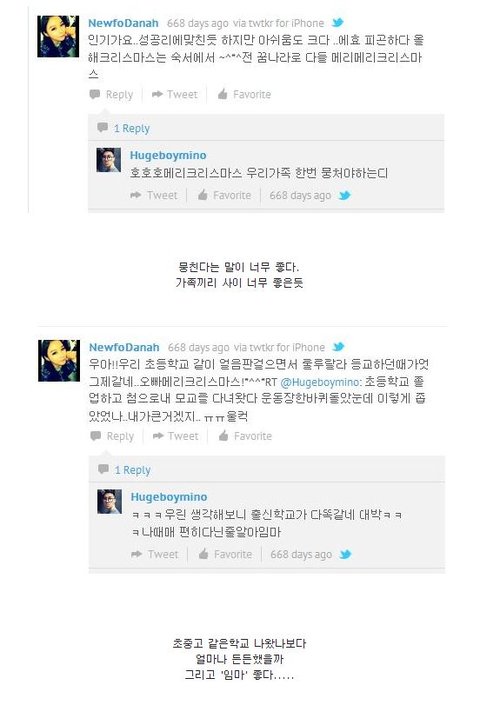Retweet Hugeboymino's first reply

click(x=154, y=195)
